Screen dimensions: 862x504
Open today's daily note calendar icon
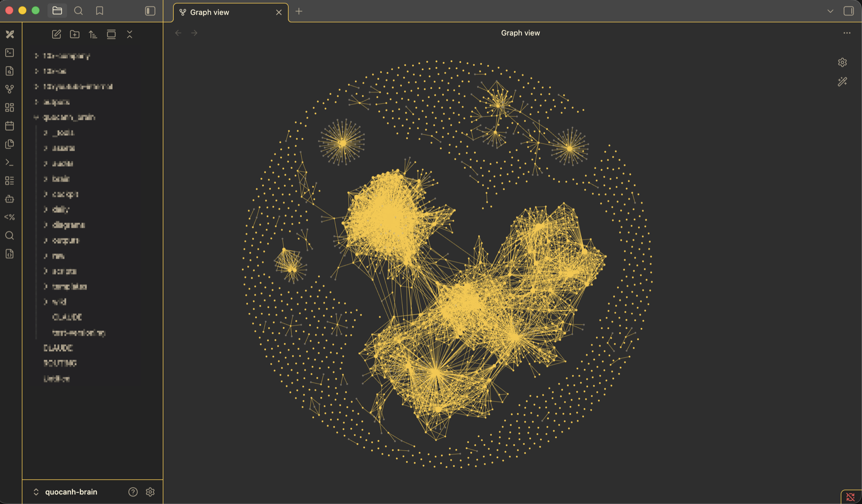10,126
